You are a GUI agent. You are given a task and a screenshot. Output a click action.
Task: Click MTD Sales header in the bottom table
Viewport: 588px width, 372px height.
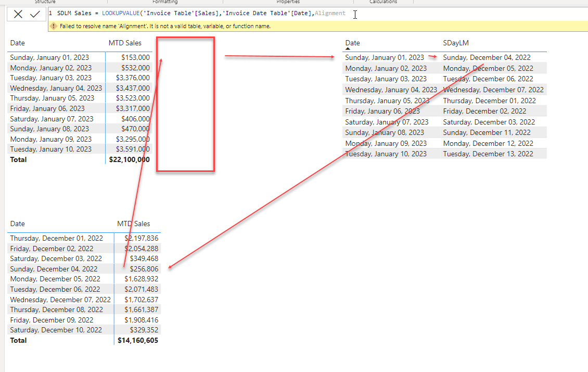(x=134, y=224)
